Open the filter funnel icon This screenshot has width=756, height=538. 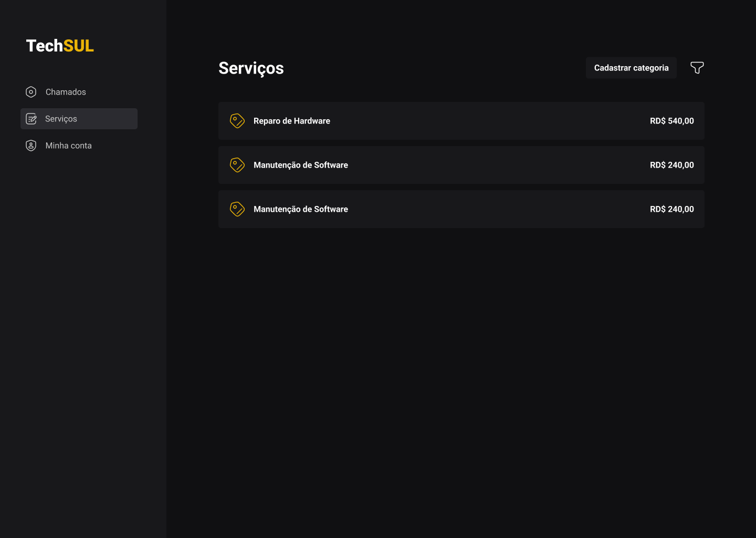pyautogui.click(x=697, y=68)
